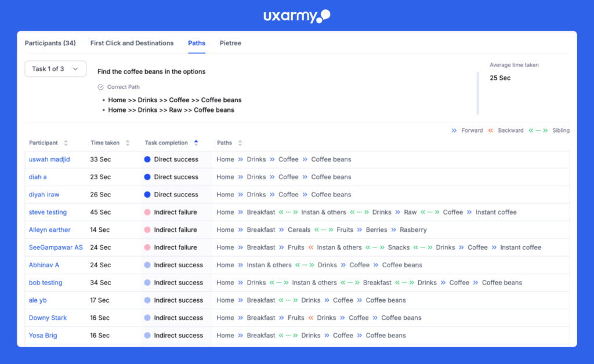Open participant uswah madjid link
Image resolution: width=594 pixels, height=364 pixels.
(x=49, y=159)
